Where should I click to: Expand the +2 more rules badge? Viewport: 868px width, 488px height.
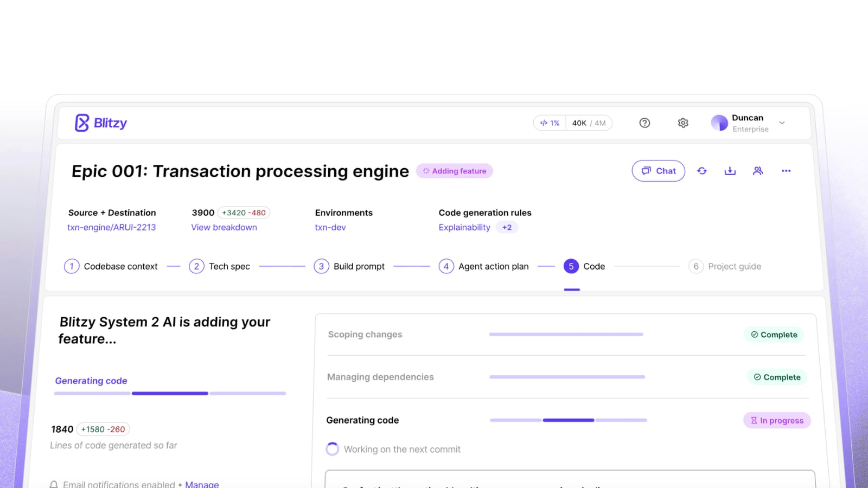(x=507, y=227)
